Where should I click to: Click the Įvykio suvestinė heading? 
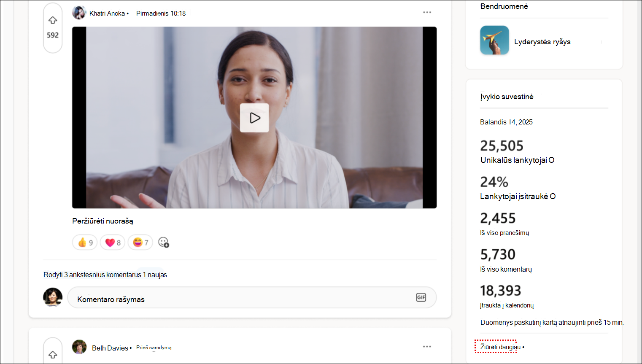[x=507, y=97]
